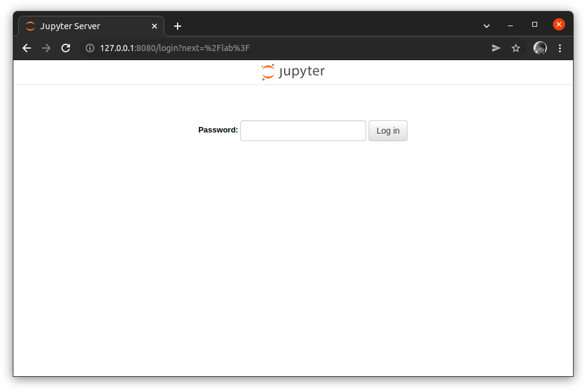The width and height of the screenshot is (587, 392).
Task: Select the Jupyter Server tab
Action: (91, 26)
